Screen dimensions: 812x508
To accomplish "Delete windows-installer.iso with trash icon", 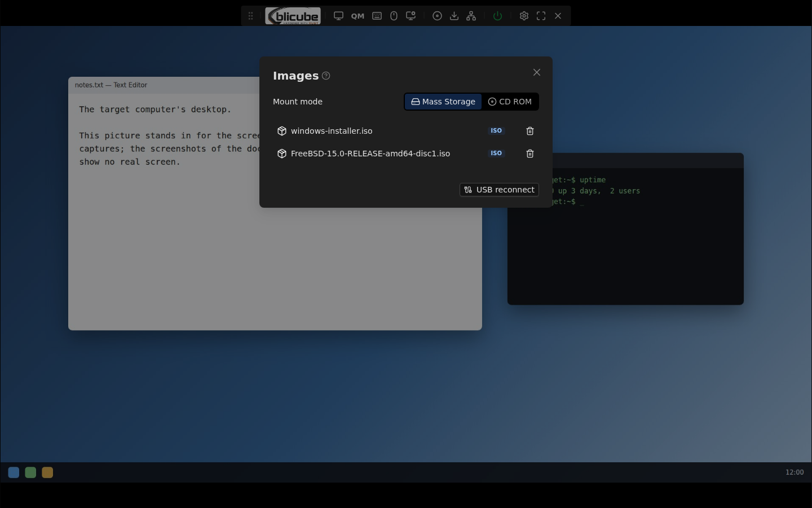I will pyautogui.click(x=530, y=131).
